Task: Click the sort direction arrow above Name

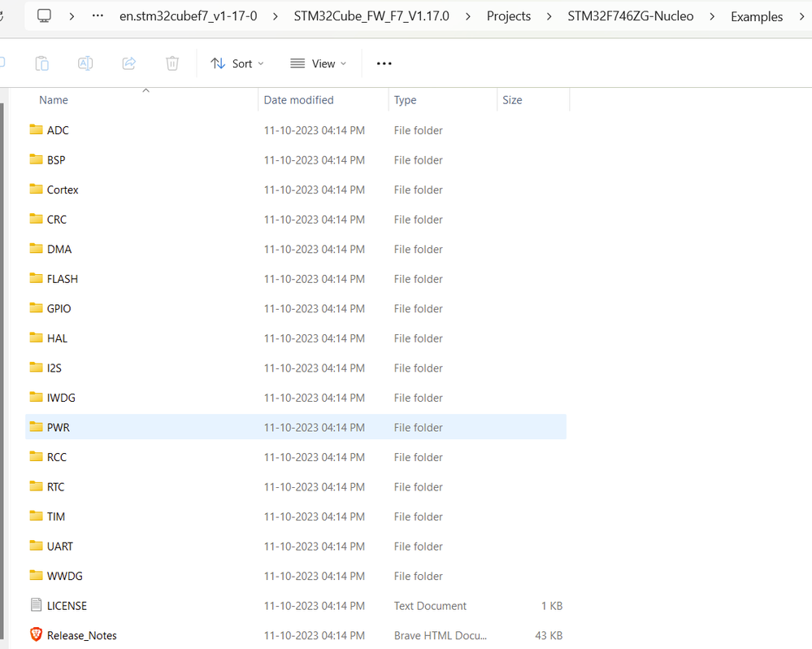Action: click(x=146, y=90)
